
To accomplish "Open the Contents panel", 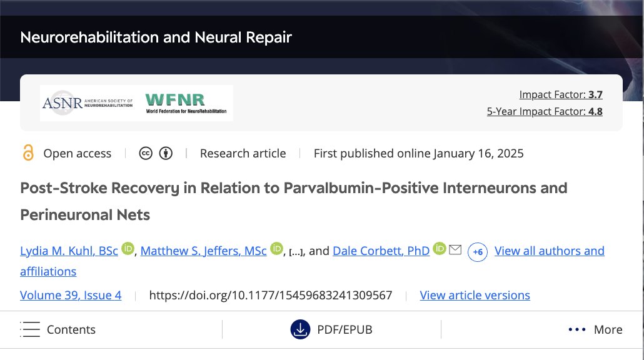I will pyautogui.click(x=71, y=329).
